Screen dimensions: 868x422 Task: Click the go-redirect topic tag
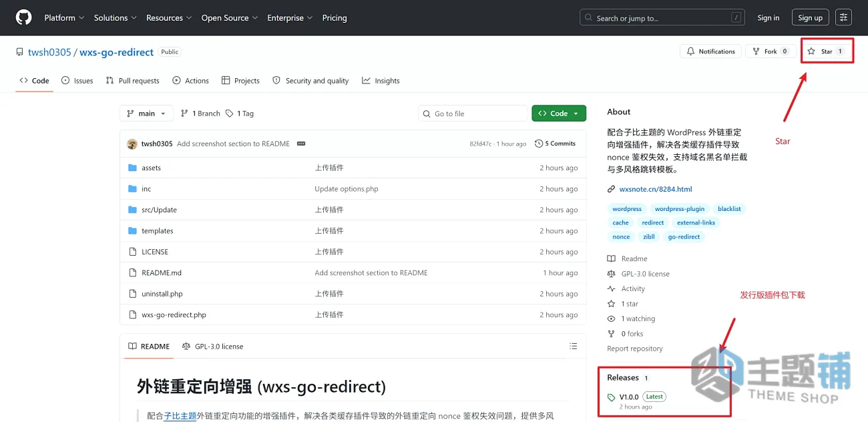[x=684, y=237]
